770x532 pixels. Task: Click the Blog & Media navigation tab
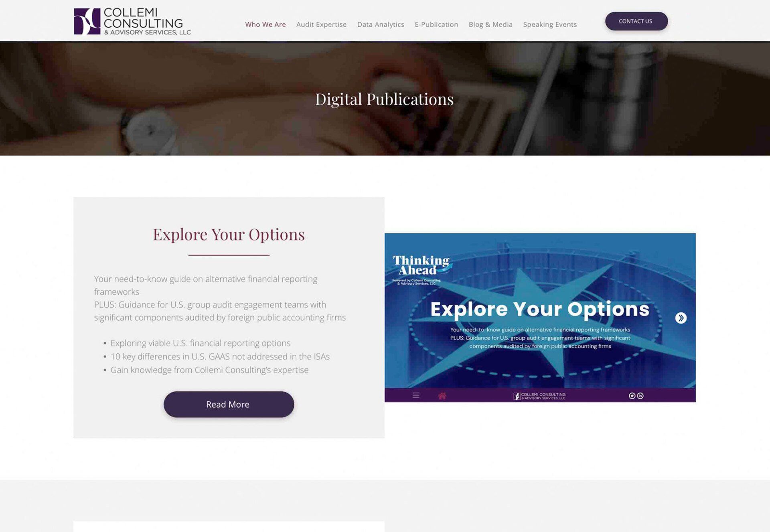490,24
